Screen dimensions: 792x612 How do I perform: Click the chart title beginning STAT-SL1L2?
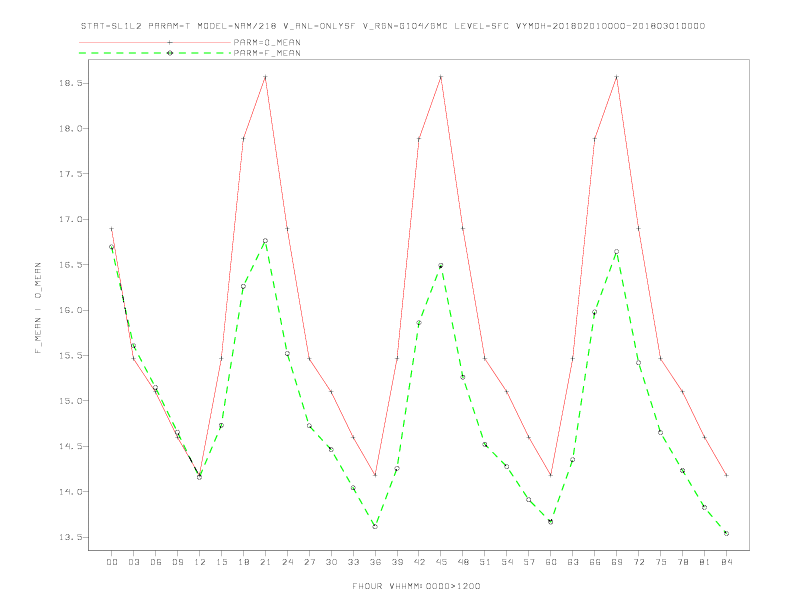[x=392, y=26]
